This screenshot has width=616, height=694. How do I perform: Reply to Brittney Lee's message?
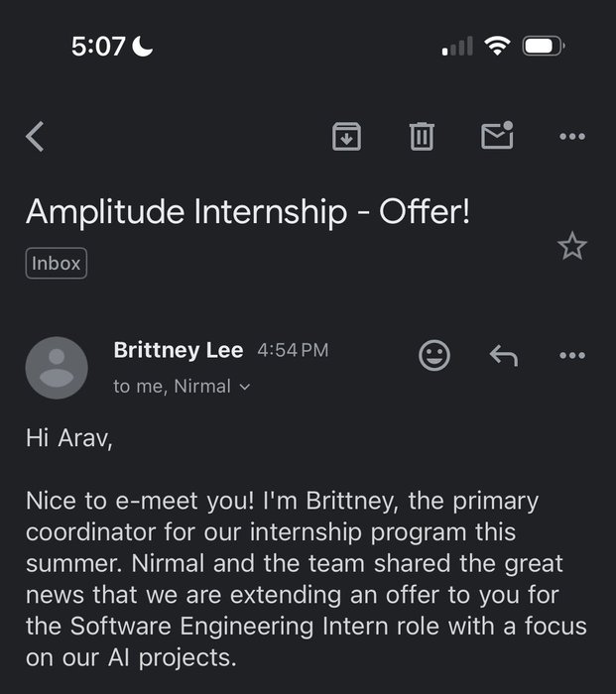(504, 355)
